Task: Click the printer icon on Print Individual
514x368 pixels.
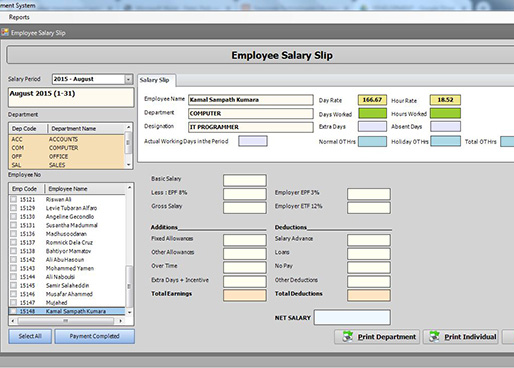Action: tap(434, 336)
